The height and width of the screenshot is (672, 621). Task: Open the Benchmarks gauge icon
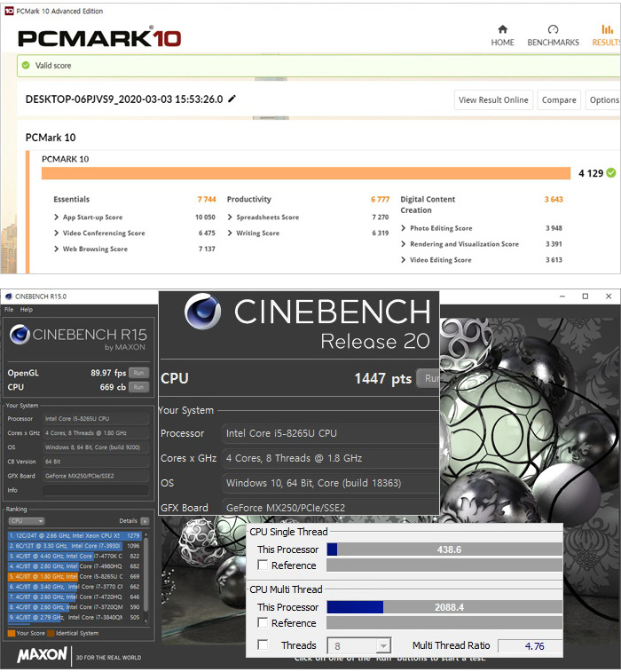click(553, 30)
